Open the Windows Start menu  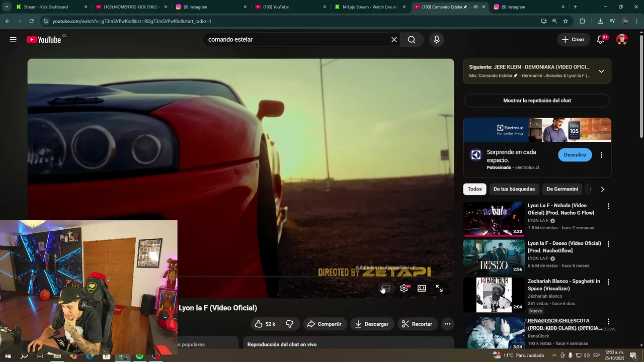[x=8, y=356]
